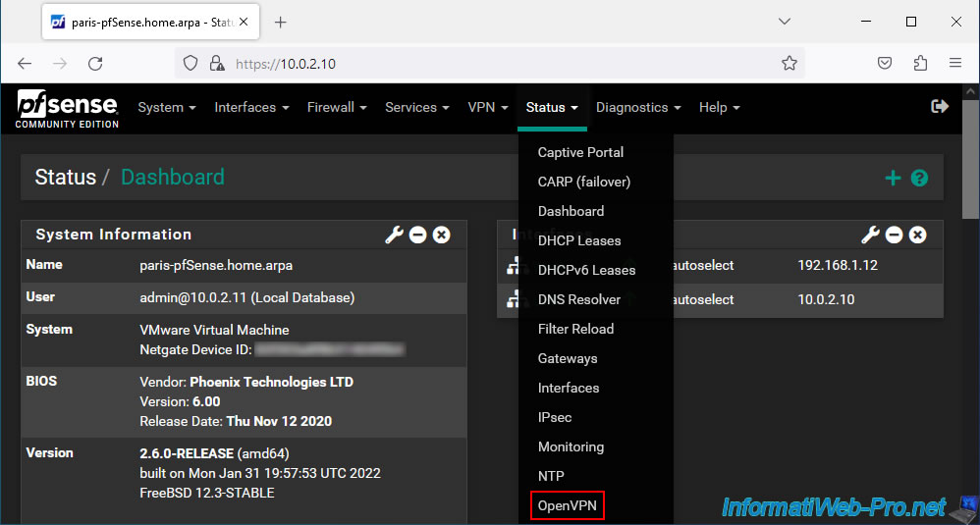980x525 pixels.
Task: Click the browser address bar URL
Action: click(286, 64)
